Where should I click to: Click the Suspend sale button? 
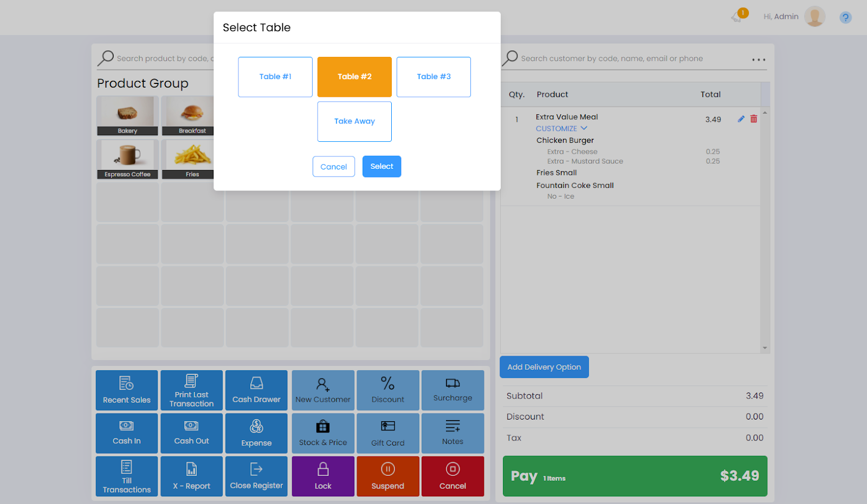[x=387, y=476]
